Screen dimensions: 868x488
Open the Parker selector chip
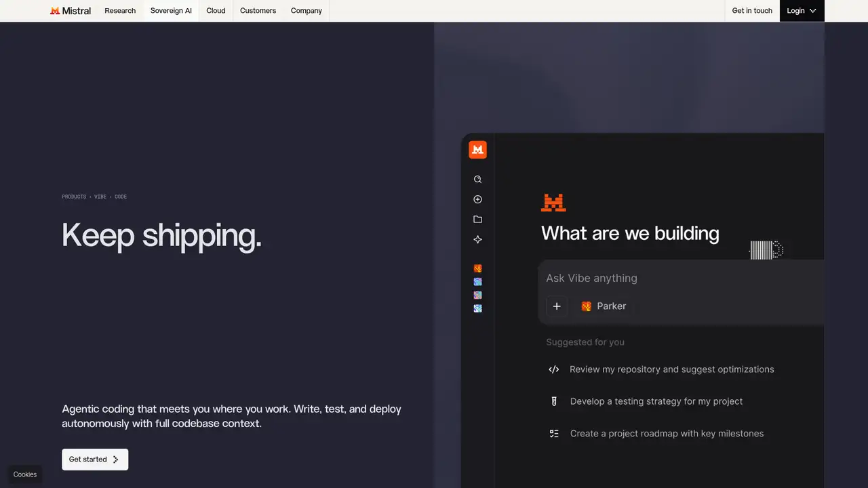pos(604,306)
